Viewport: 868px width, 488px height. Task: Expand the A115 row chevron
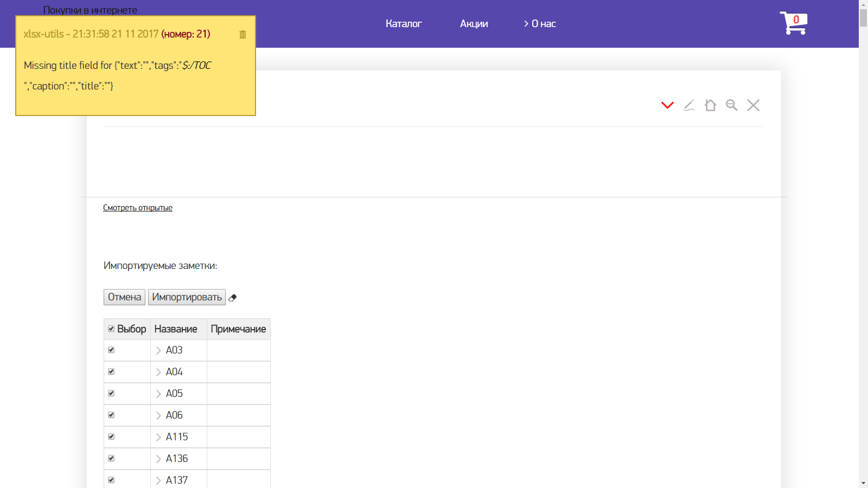coord(158,437)
